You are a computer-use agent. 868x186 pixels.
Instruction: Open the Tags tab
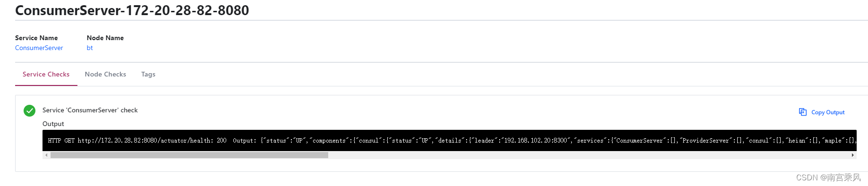point(148,74)
